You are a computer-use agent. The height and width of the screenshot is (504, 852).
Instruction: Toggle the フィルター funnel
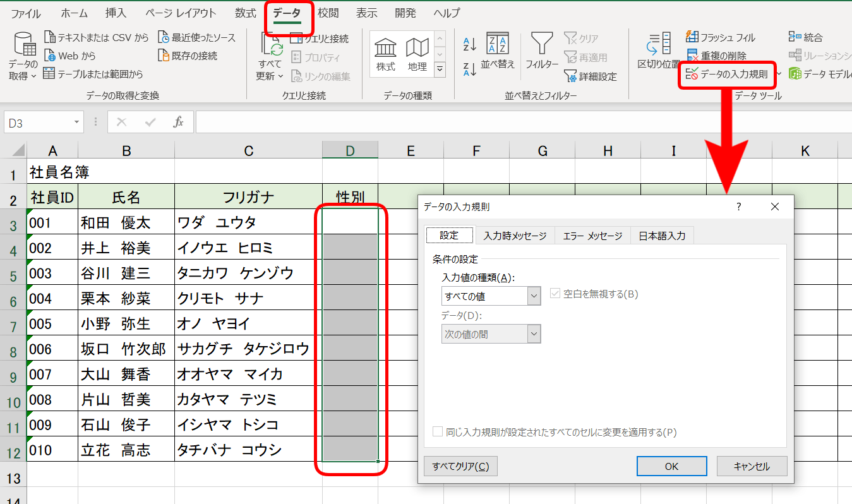(542, 51)
